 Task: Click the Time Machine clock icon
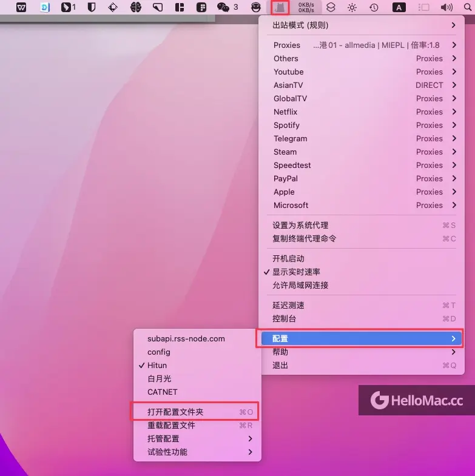374,7
